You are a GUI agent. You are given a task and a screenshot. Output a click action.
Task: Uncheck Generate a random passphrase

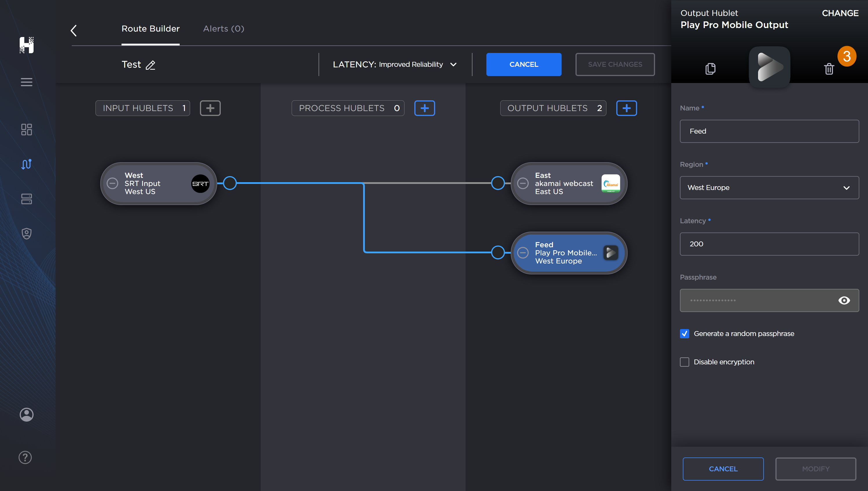685,333
